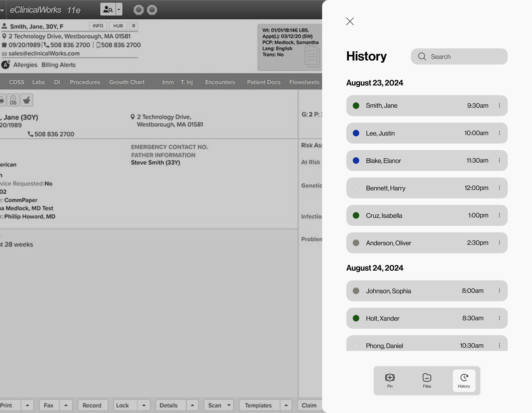Expand the Templates options arrow
Viewport: 532px width, 413px height.
coord(286,405)
